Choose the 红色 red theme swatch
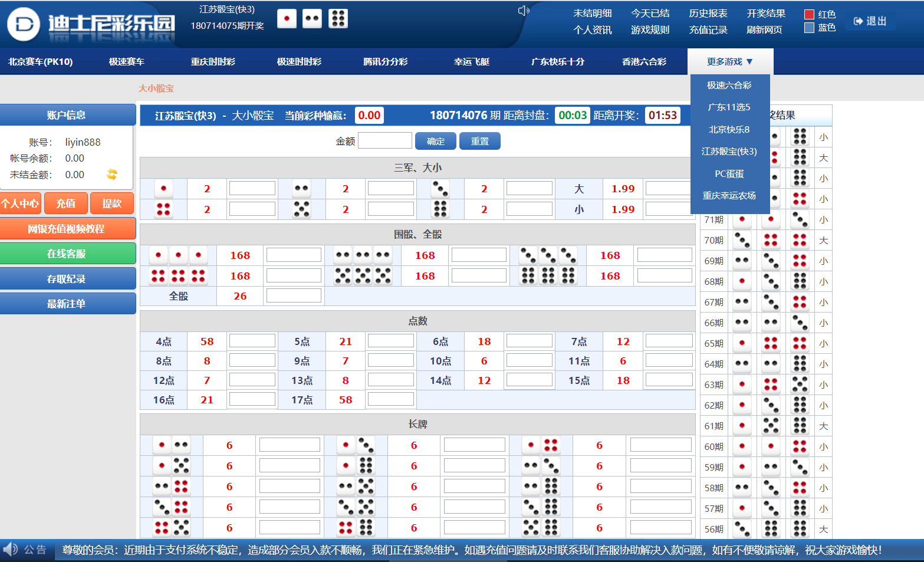The image size is (924, 562). pyautogui.click(x=810, y=14)
